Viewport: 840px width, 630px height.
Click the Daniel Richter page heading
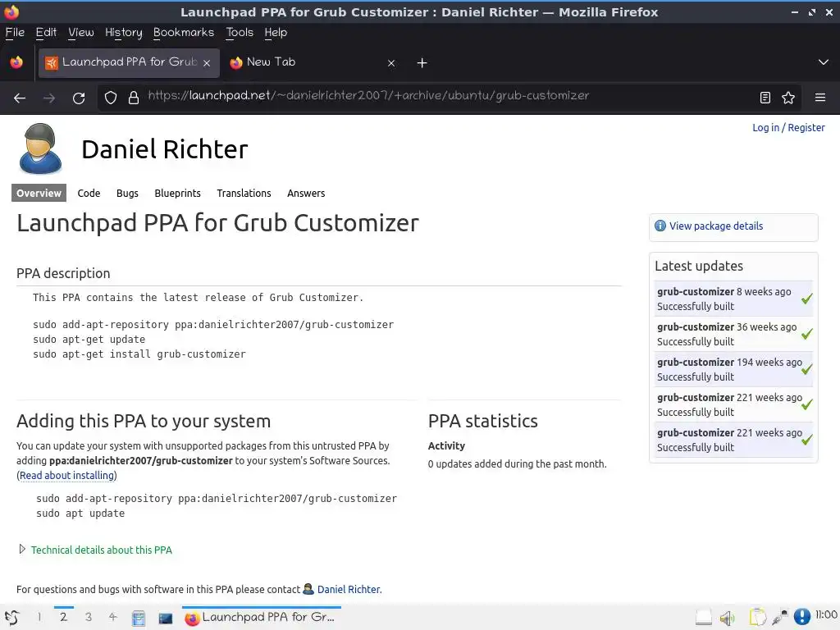[x=164, y=149]
